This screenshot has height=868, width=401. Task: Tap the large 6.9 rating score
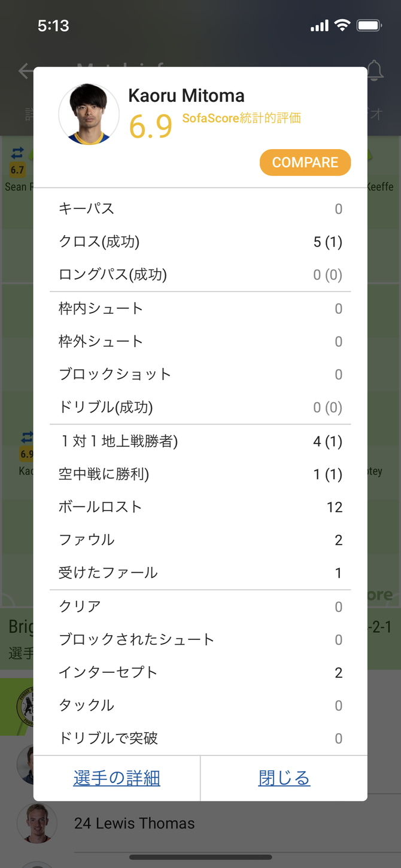coord(151,125)
